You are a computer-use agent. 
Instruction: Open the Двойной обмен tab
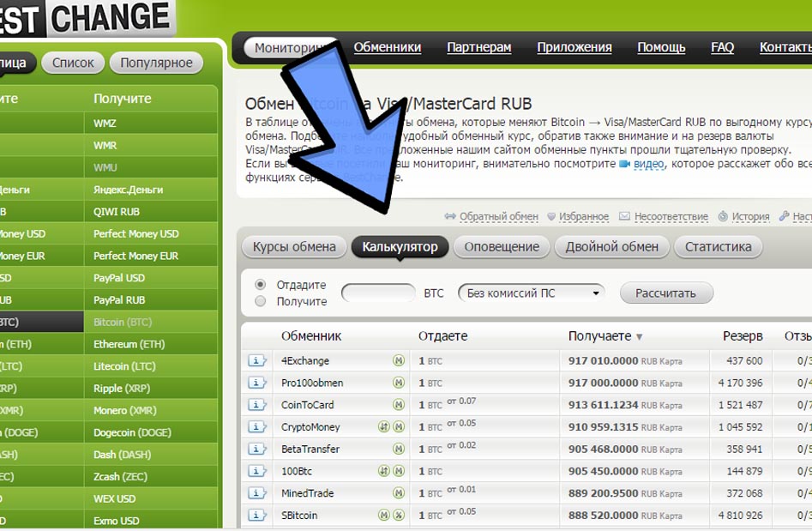612,247
